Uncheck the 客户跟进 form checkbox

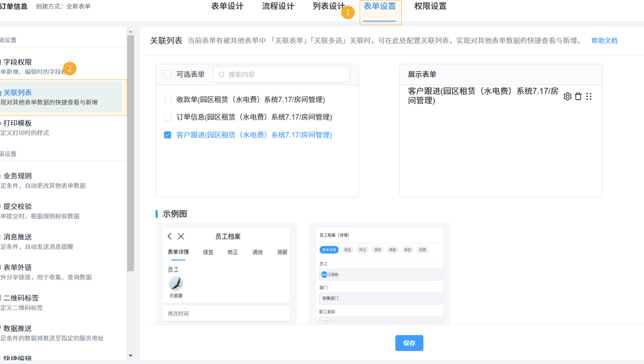(168, 135)
